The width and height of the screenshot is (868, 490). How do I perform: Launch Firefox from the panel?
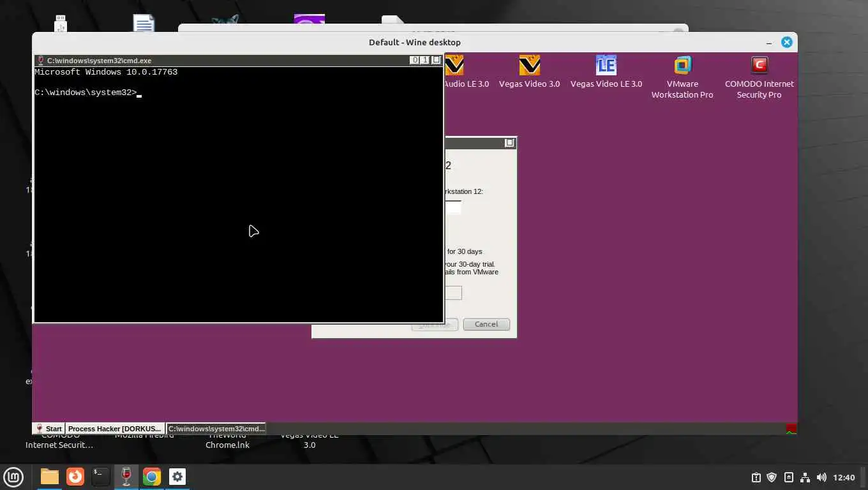[x=75, y=477]
